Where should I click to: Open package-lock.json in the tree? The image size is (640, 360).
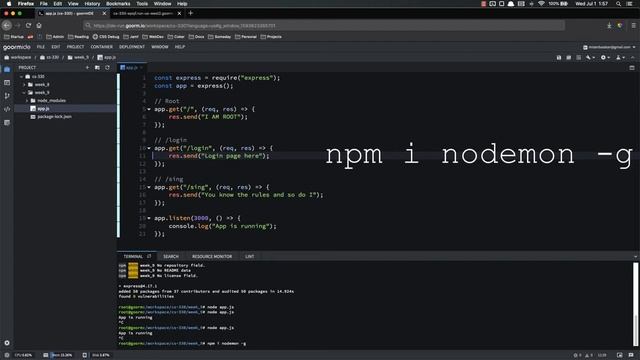tap(54, 116)
